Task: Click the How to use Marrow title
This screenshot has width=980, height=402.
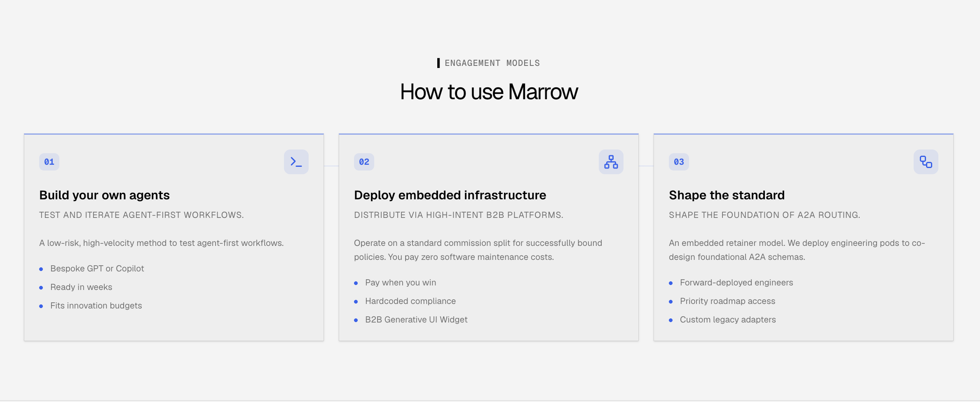Action: [489, 92]
